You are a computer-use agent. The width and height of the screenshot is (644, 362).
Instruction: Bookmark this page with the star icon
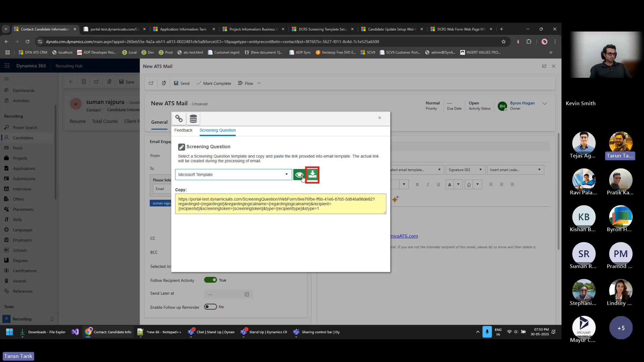[503, 42]
